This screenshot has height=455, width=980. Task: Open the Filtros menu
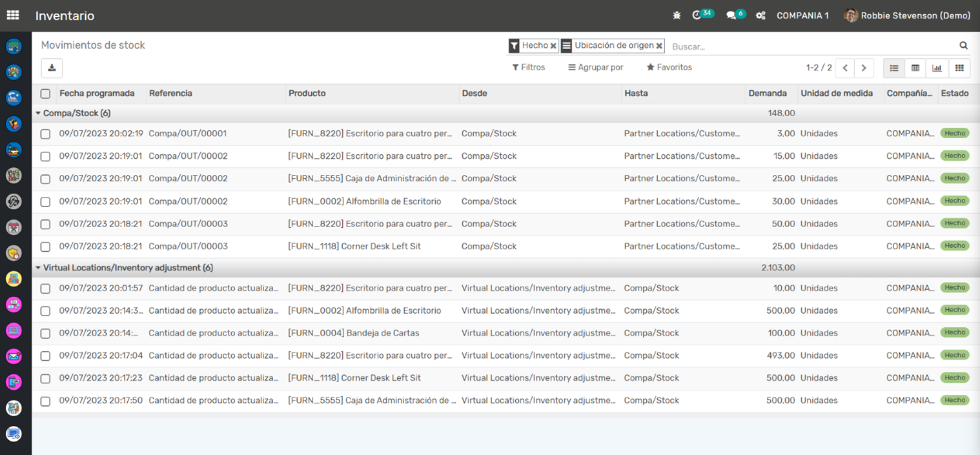point(529,67)
